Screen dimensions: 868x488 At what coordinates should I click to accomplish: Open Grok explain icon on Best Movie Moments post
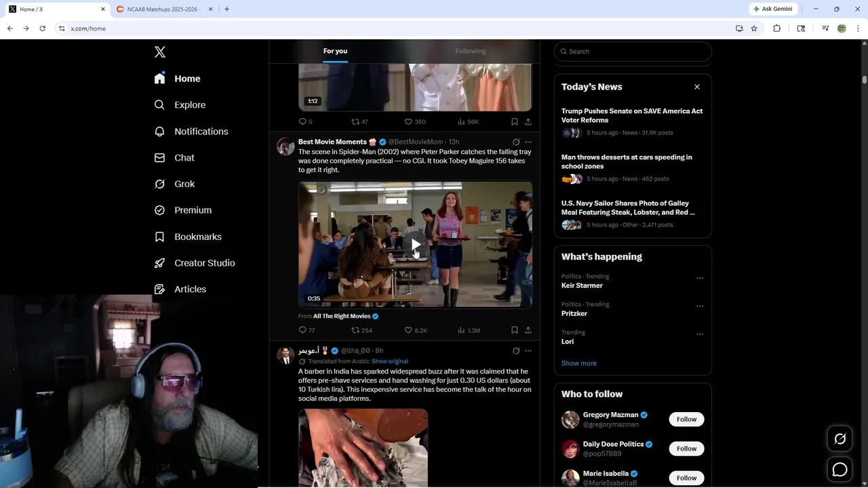516,142
